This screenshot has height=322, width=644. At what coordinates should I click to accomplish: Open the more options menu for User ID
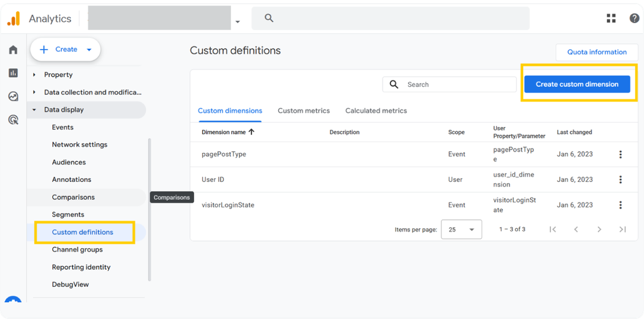pos(621,180)
